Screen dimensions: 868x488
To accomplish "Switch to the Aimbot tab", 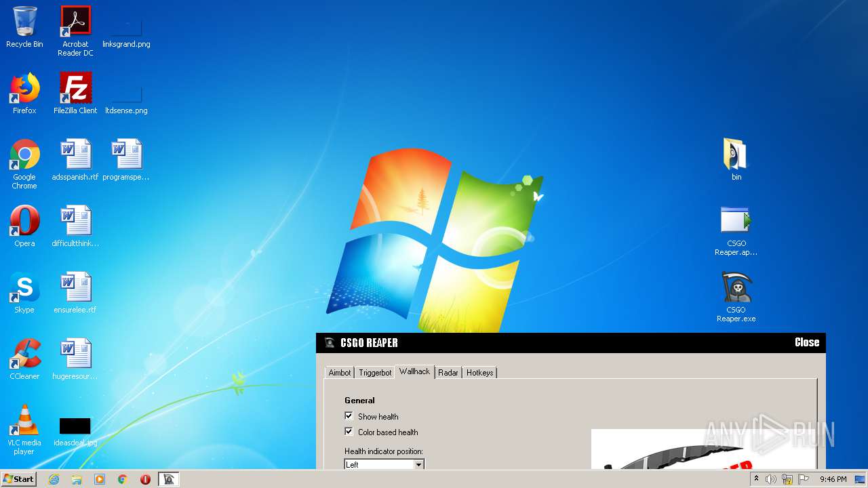I will point(340,373).
